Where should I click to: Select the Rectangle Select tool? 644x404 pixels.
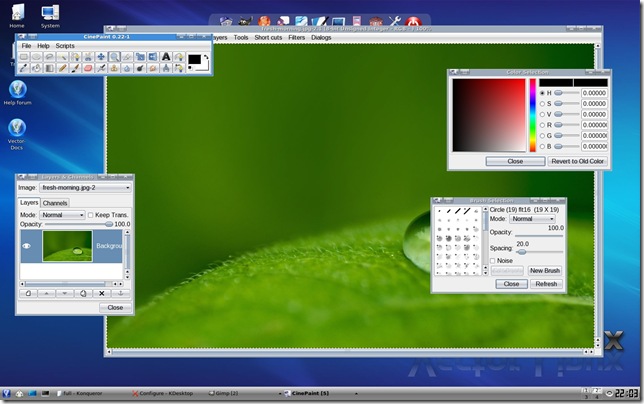coord(23,57)
